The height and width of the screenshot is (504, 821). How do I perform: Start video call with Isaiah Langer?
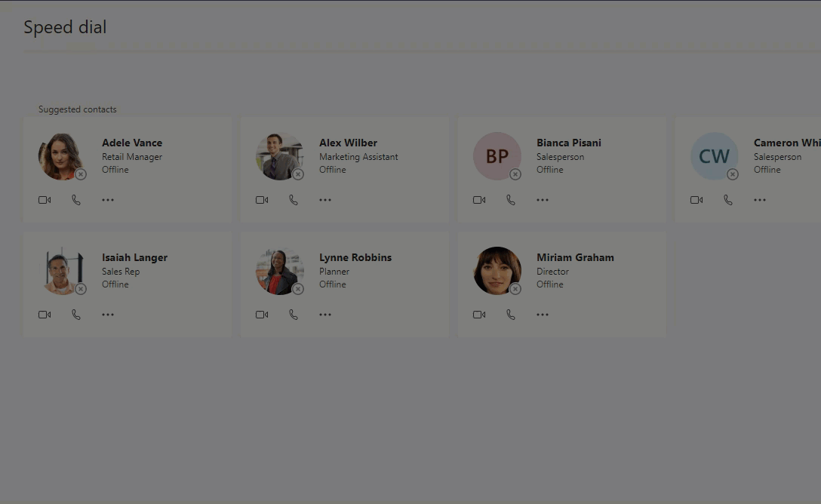(x=45, y=315)
